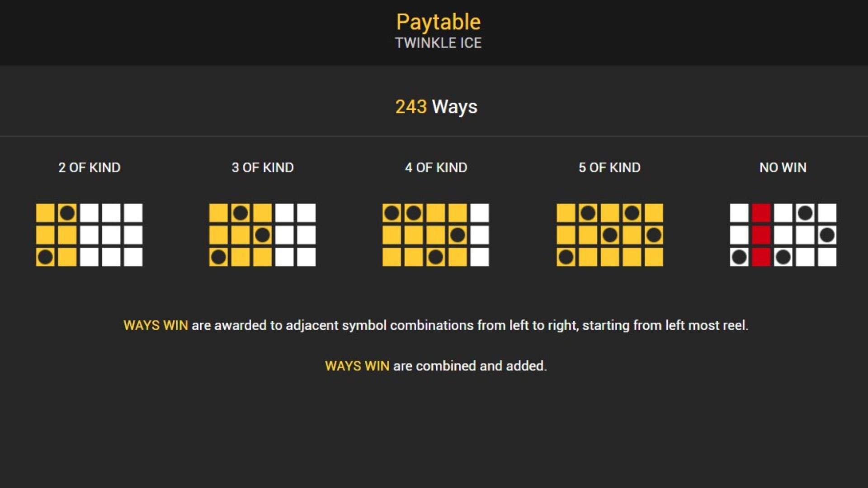Click the middle red cell in NO WIN grid
This screenshot has width=868, height=488.
coord(761,235)
